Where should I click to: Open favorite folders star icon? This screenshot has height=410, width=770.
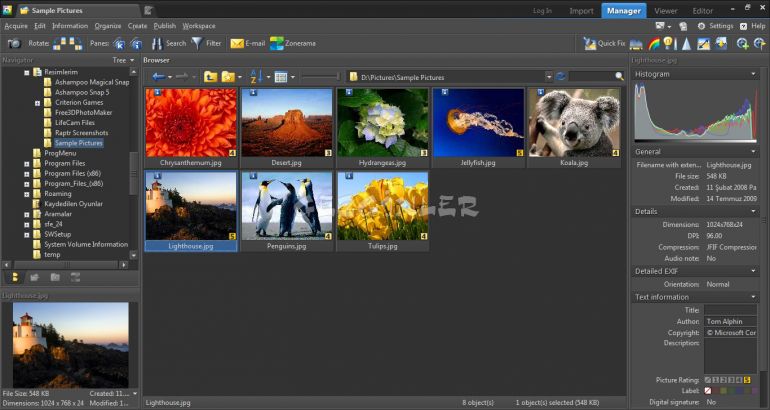point(228,77)
